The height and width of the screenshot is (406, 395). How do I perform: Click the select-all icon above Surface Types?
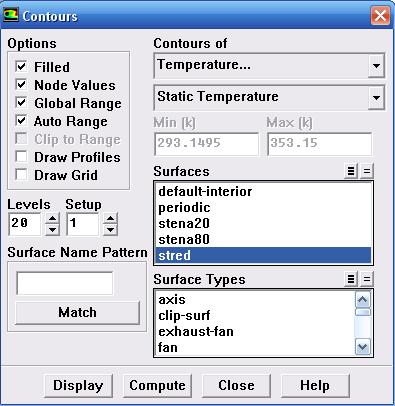(351, 279)
